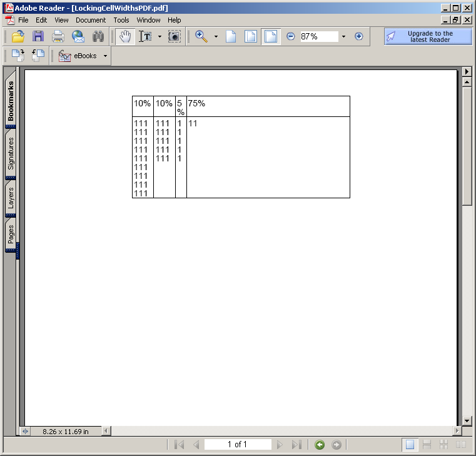This screenshot has width=476, height=456.
Task: Click the Adobe PDF icon in menu bar
Action: [10, 20]
